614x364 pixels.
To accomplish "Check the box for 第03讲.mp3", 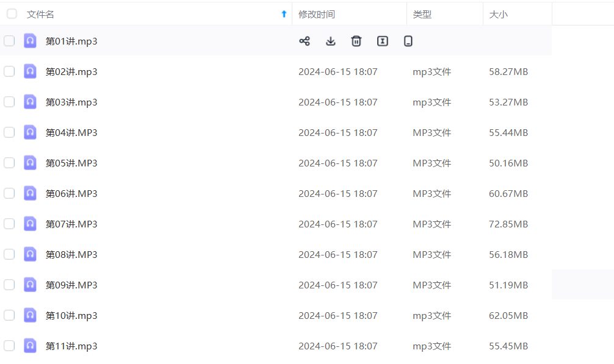I will (9, 102).
